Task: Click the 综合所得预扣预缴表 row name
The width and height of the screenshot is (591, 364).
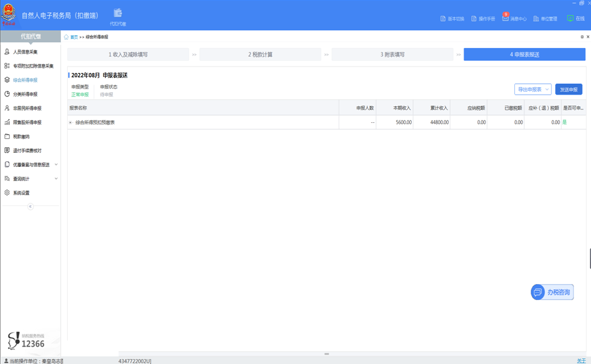Action: pos(95,122)
